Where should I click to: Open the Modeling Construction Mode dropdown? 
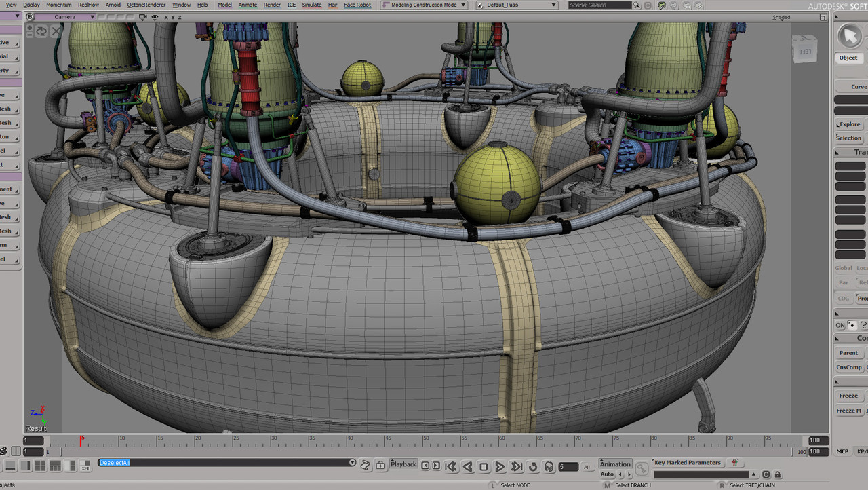tap(424, 5)
